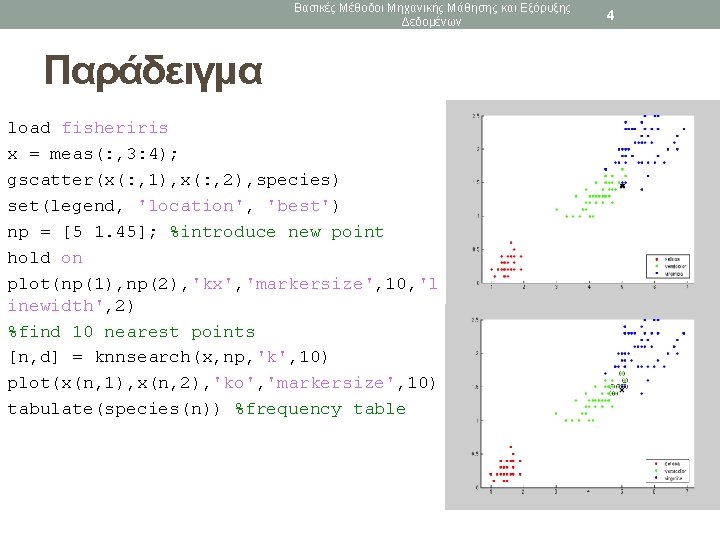Viewport: 720px width, 540px height.
Task: Click the "set(legend, 'location', 'best')" line
Action: click(x=173, y=206)
